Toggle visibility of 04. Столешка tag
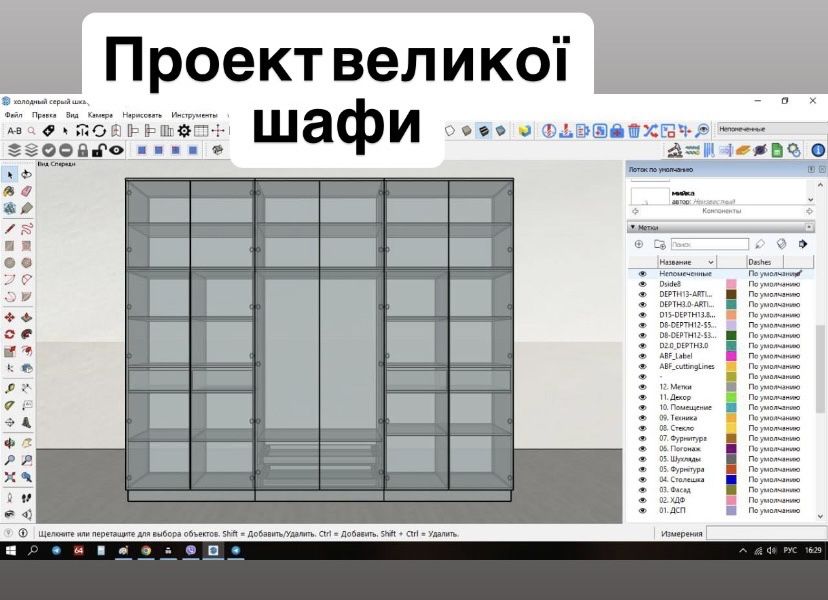 click(643, 480)
